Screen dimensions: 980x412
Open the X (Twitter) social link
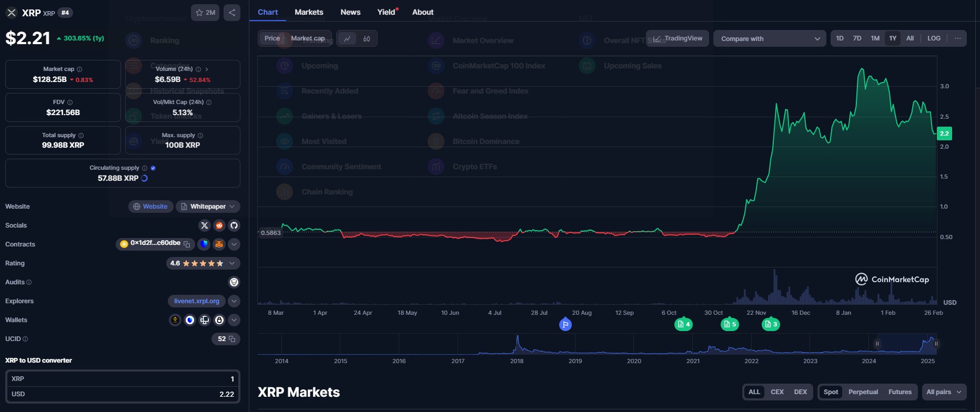[x=205, y=225]
